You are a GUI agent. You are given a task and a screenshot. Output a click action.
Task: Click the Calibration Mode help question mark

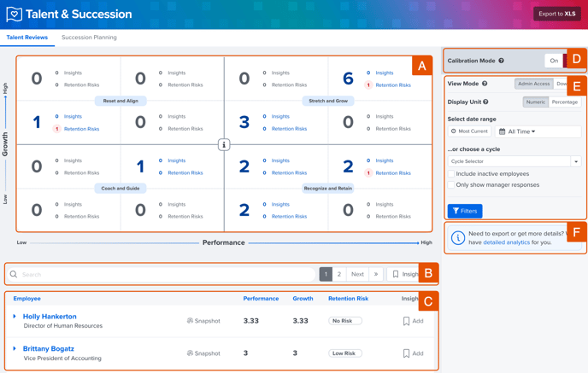(x=501, y=61)
